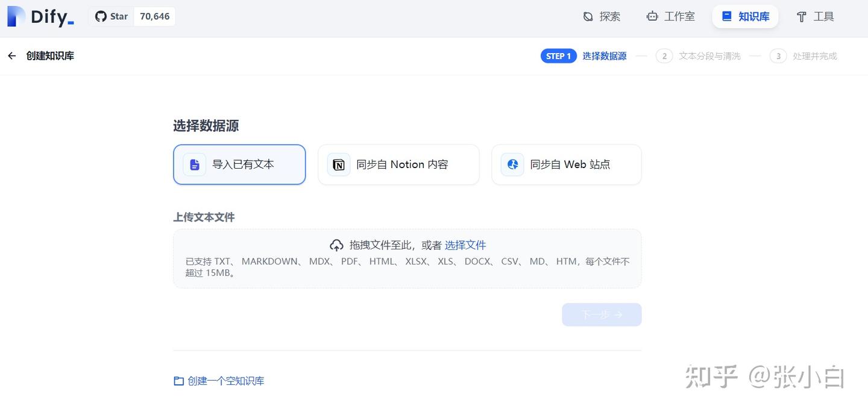The height and width of the screenshot is (412, 868).
Task: Click the Notion icon on the sync card
Action: point(338,164)
